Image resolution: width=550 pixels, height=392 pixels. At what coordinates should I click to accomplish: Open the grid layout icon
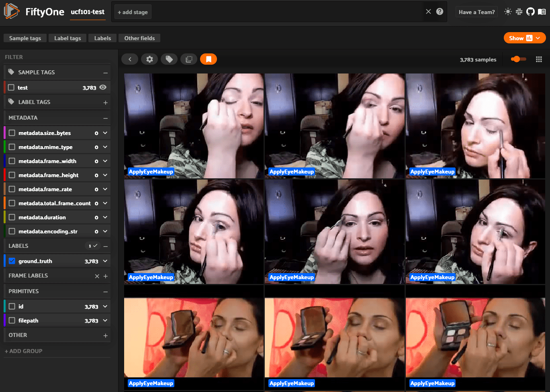(539, 59)
